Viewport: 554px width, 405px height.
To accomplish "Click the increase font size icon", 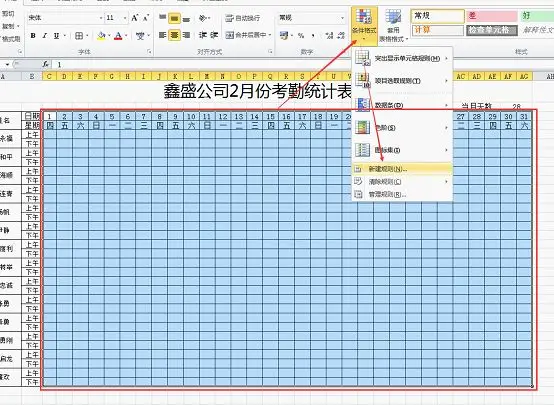I will [x=135, y=18].
